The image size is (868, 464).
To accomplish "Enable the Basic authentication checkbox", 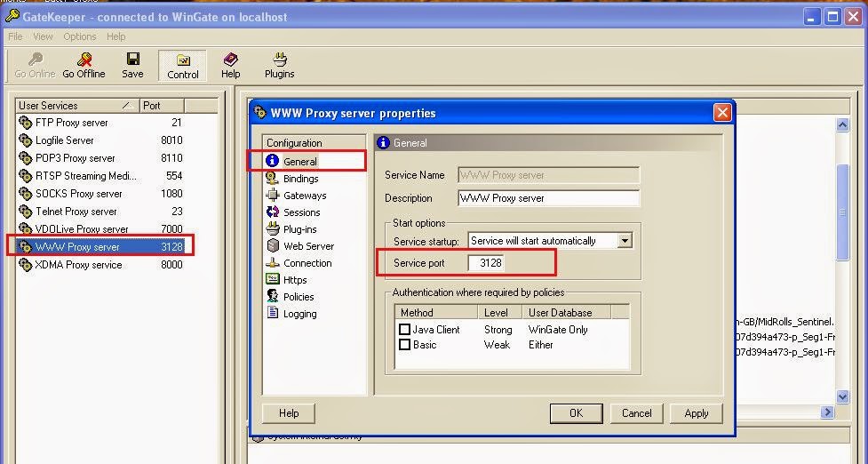I will pyautogui.click(x=404, y=344).
